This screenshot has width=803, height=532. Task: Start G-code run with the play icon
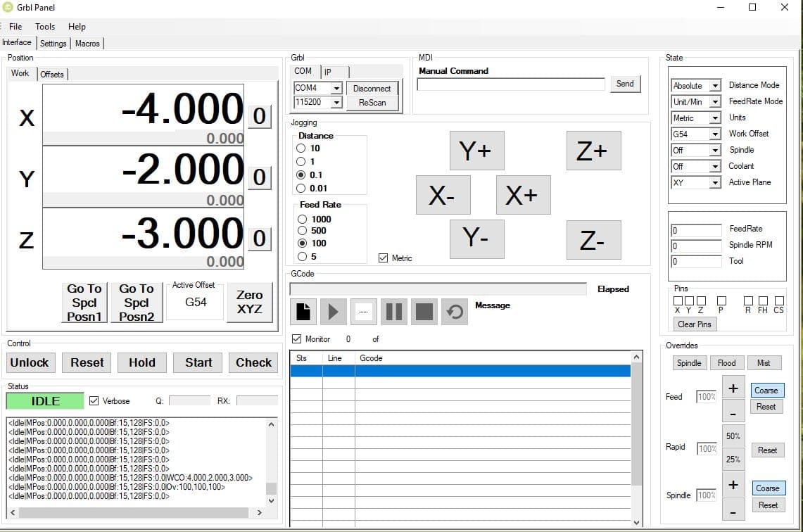334,311
